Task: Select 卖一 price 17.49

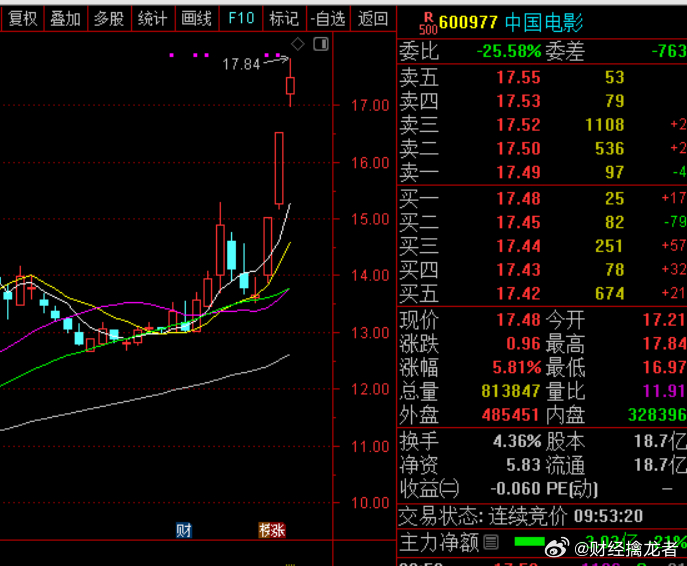Action: tap(518, 172)
